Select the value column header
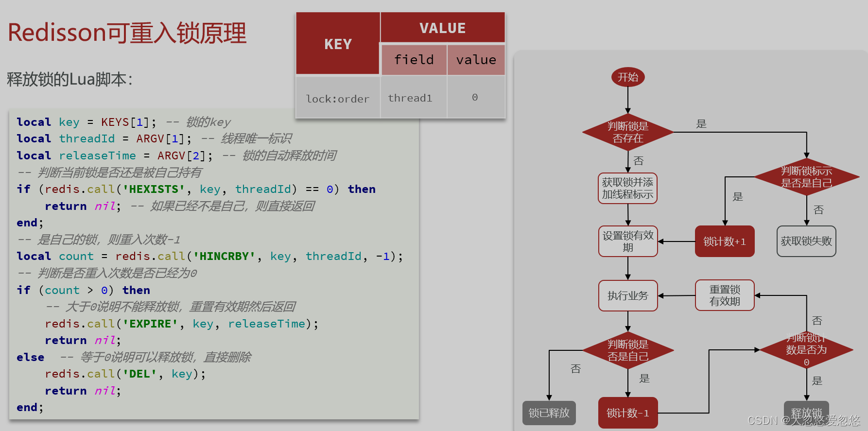 [476, 60]
